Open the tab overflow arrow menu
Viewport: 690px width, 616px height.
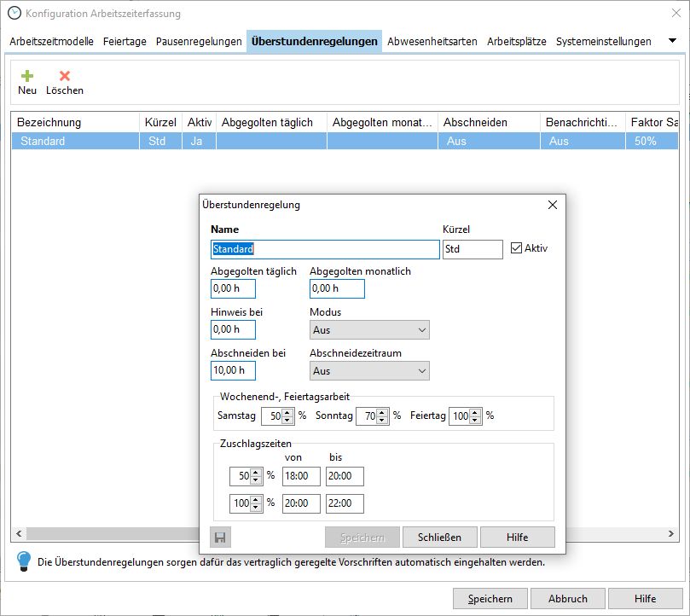point(672,41)
